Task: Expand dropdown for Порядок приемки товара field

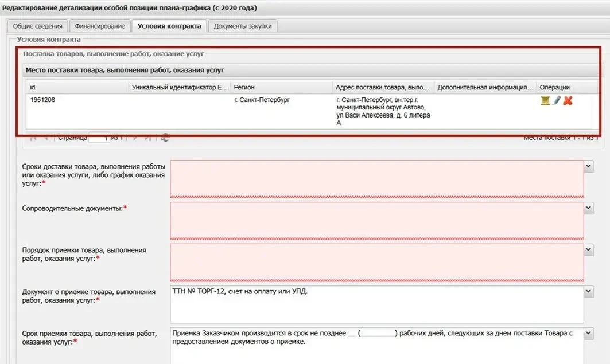Action: point(589,250)
